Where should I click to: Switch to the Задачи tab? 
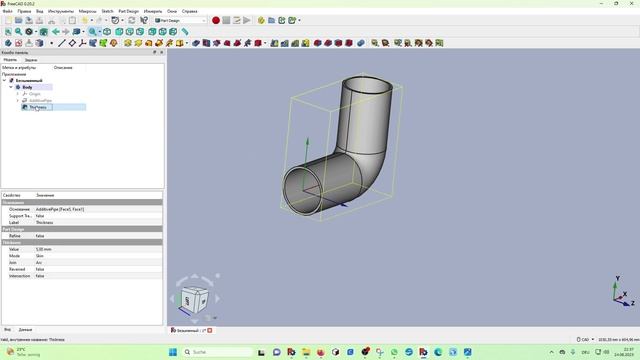tap(31, 60)
